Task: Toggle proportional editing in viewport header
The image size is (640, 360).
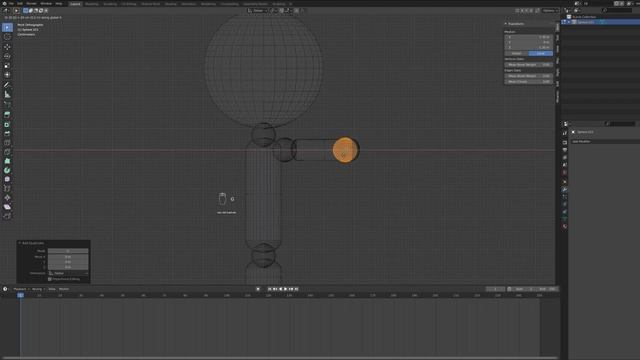Action: [296, 11]
